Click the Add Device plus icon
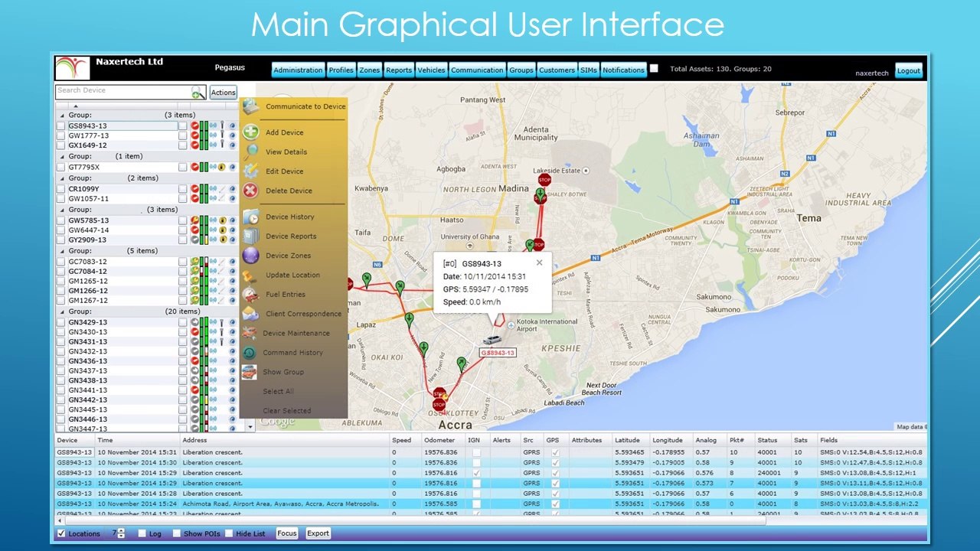 pos(251,132)
